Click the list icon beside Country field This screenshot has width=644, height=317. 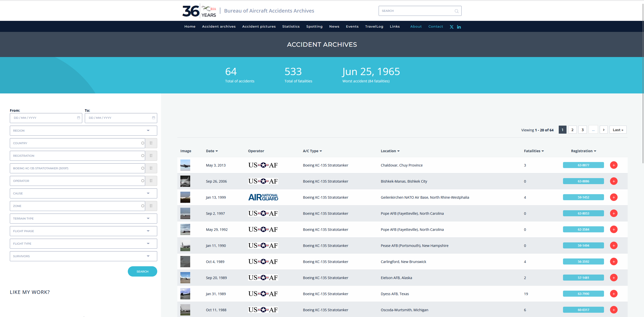151,143
